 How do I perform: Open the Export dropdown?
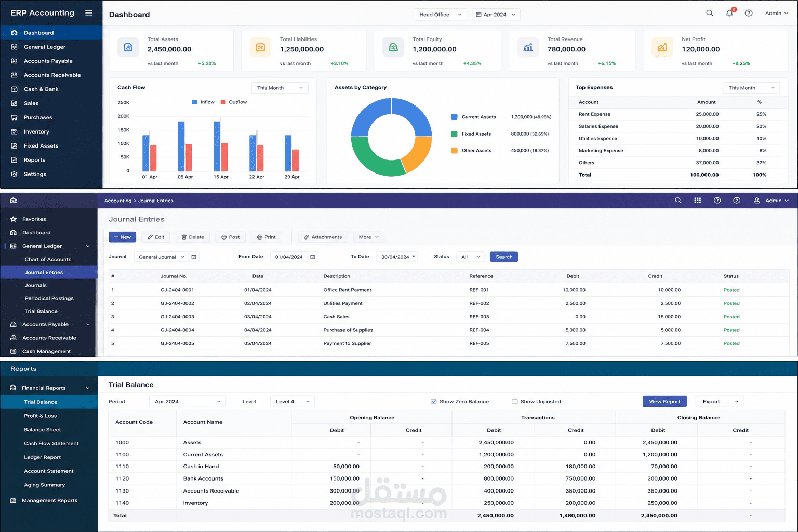720,402
